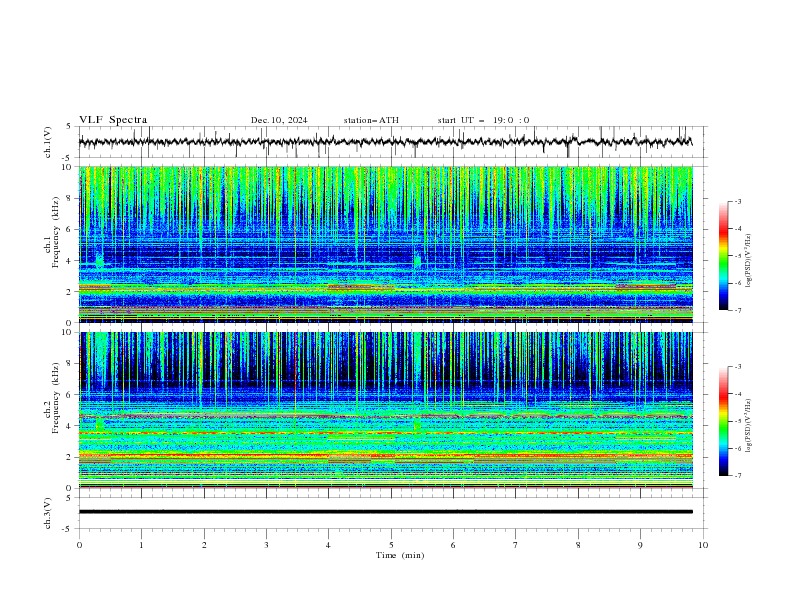The width and height of the screenshot is (792, 612).
Task: Click the "2" kHz tick of ch.2 spectrogram
Action: click(x=70, y=457)
